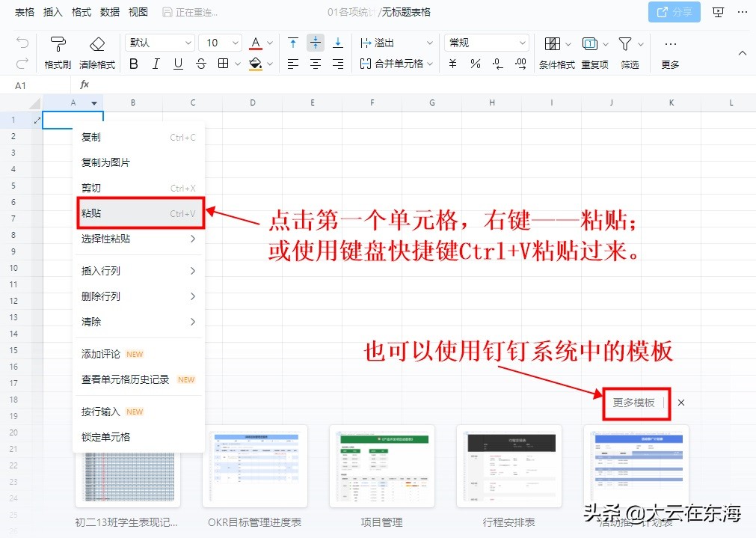Screen dimensions: 756x538
Task: Toggle underline formatting (U)
Action: tap(179, 64)
